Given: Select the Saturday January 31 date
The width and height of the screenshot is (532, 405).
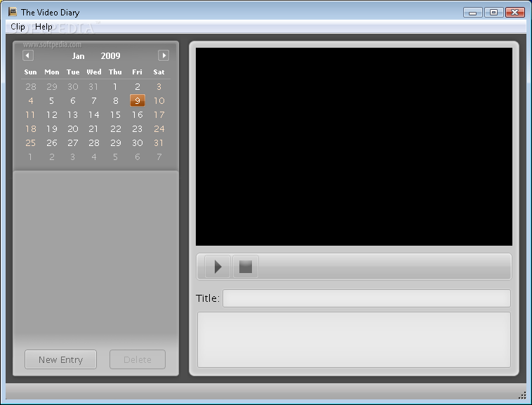Looking at the screenshot, I should [x=159, y=142].
